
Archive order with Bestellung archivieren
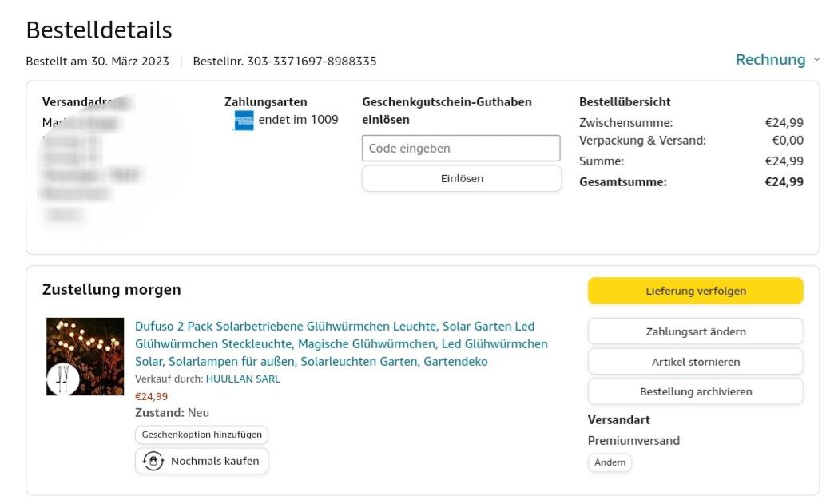695,391
